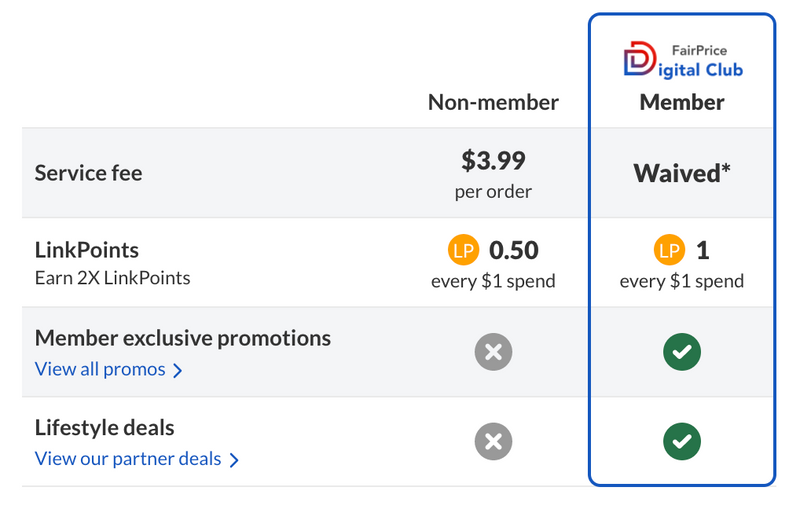Click chevron next to View our partner deals
800x512 pixels.
pyautogui.click(x=233, y=460)
